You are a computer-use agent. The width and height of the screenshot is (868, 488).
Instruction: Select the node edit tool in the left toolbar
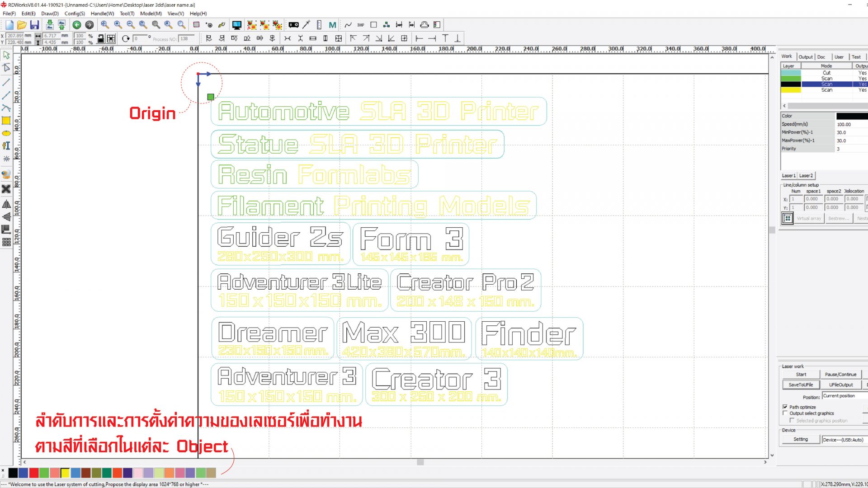(x=6, y=68)
